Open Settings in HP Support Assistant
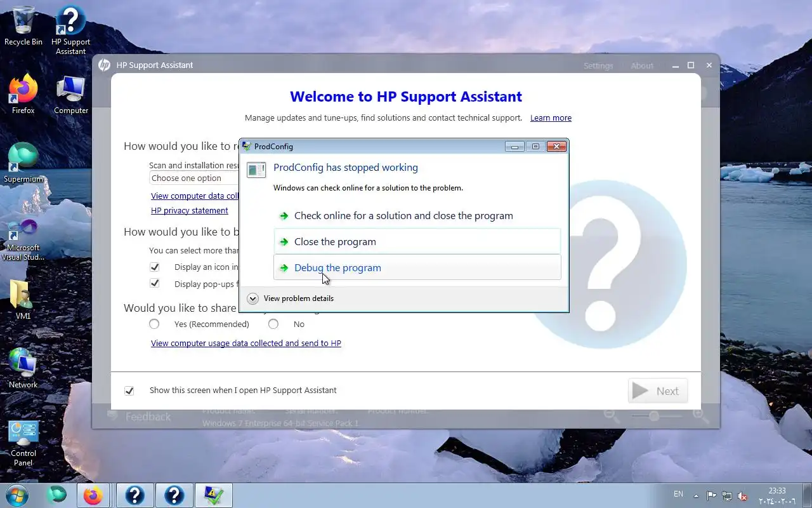This screenshot has width=812, height=508. click(x=598, y=66)
